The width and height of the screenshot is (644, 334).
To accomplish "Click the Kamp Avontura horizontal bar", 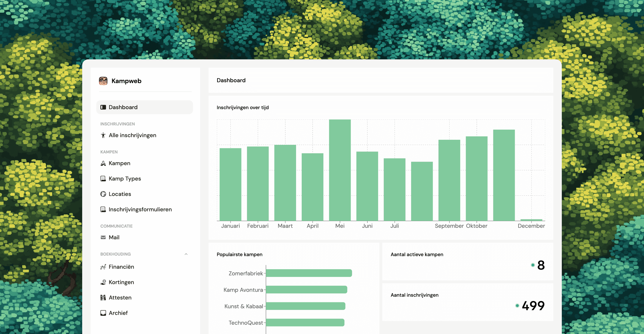I will tap(306, 289).
